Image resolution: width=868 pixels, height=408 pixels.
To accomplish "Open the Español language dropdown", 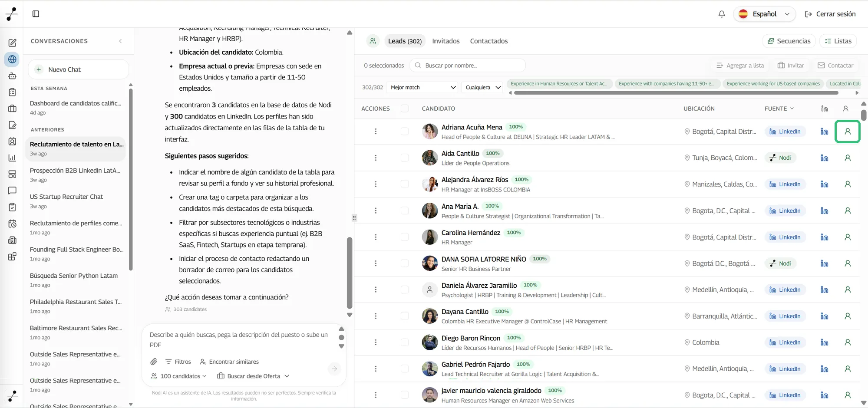I will (x=764, y=14).
